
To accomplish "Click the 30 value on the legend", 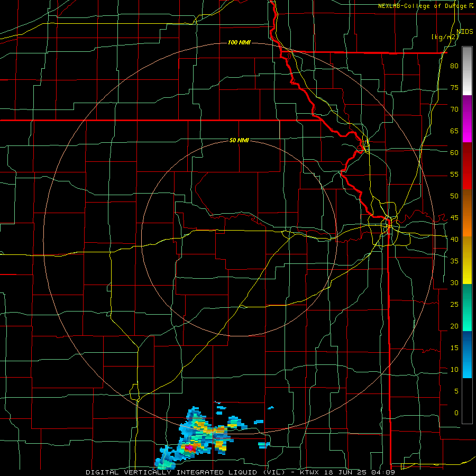I will click(454, 283).
